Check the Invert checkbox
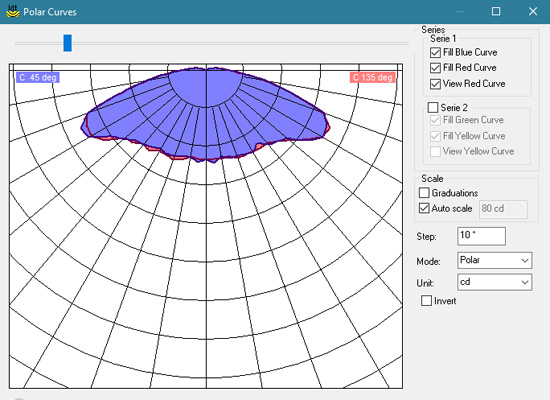Viewport: 550px width, 400px height. tap(426, 301)
